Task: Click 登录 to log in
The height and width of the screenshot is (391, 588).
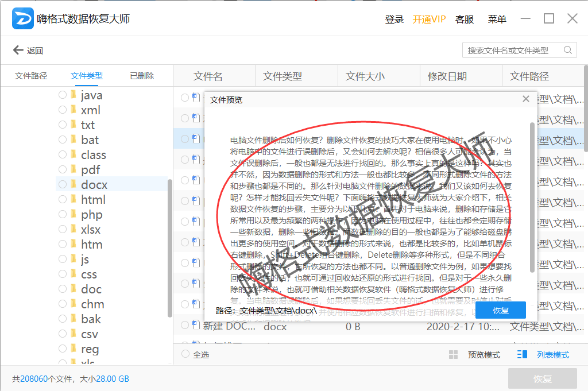Action: [394, 19]
